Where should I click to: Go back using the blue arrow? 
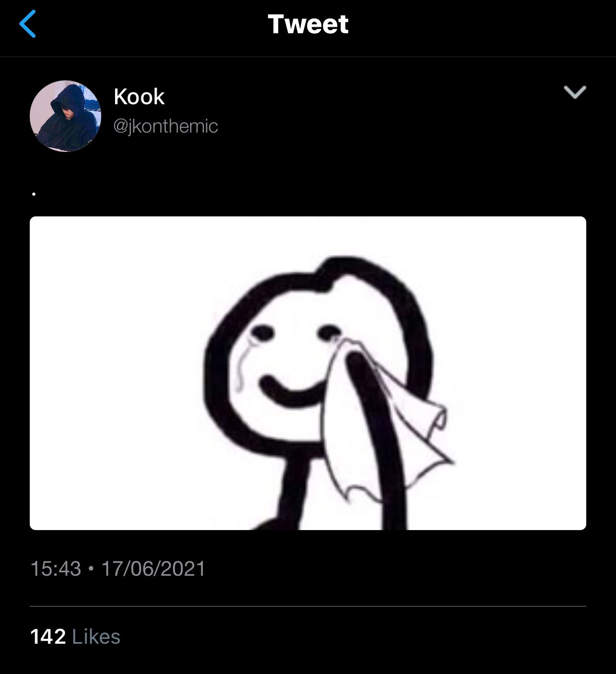(x=28, y=24)
